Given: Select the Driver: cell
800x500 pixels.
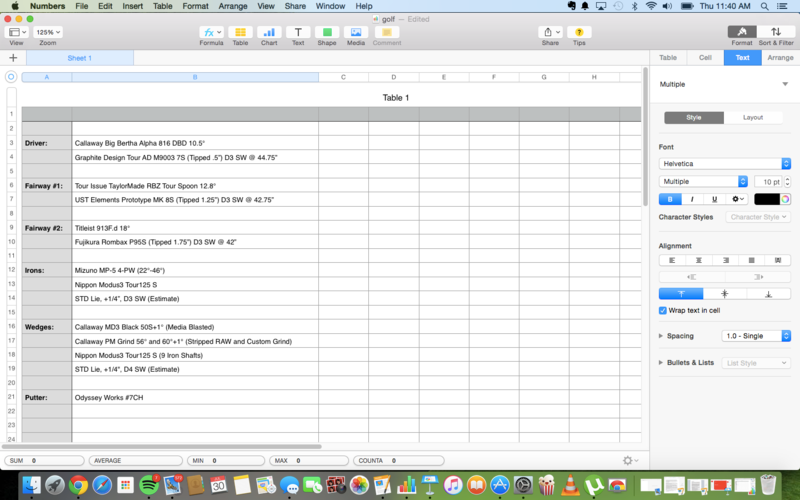Looking at the screenshot, I should (x=46, y=143).
